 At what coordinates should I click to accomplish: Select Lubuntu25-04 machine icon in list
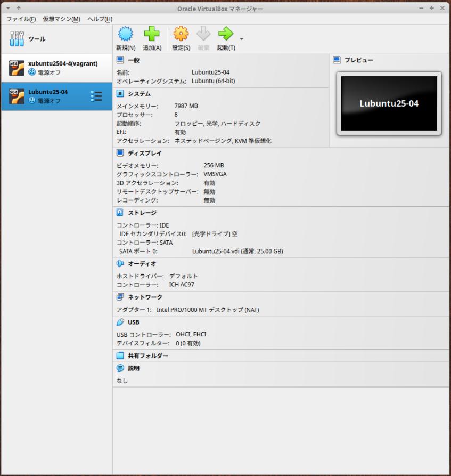point(17,96)
